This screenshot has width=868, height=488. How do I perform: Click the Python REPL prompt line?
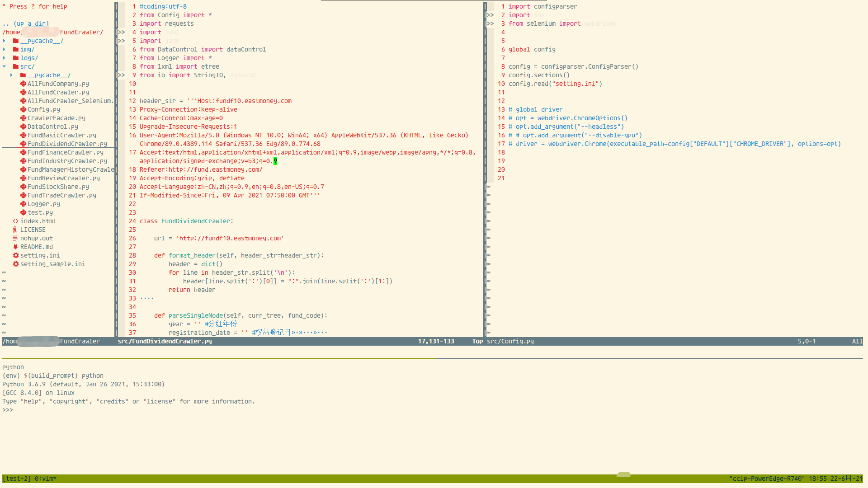click(x=8, y=410)
